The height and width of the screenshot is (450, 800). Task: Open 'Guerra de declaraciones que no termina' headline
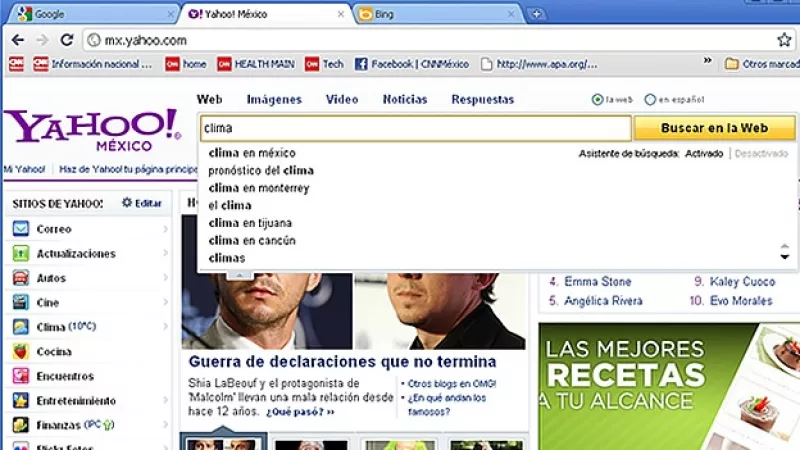pyautogui.click(x=342, y=362)
